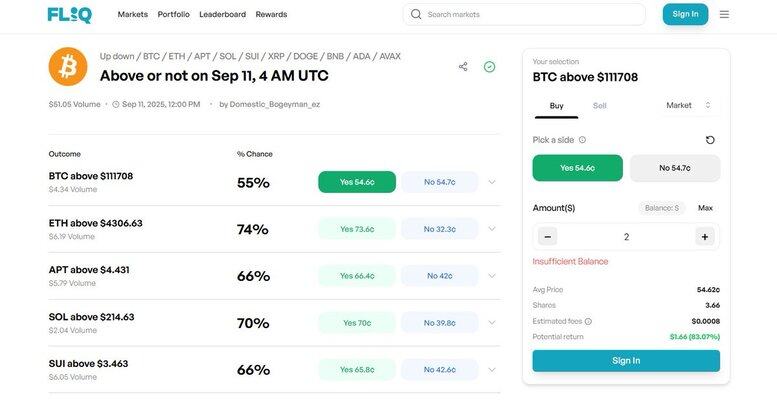The width and height of the screenshot is (777, 400).
Task: Click the share icon beside the market title
Action: click(463, 66)
